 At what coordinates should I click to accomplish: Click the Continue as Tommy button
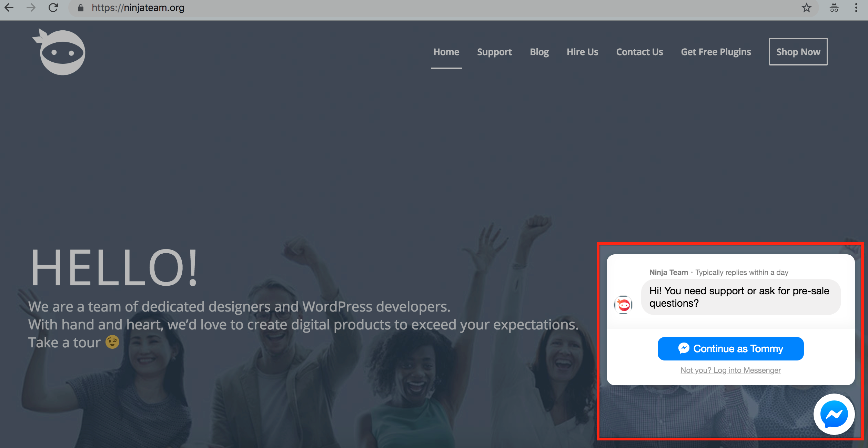pos(731,349)
